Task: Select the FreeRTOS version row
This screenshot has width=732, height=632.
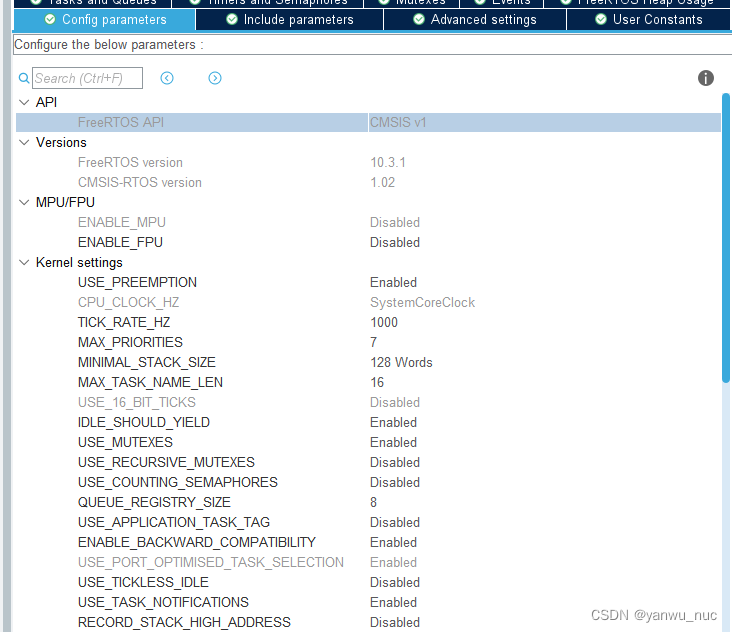Action: coord(368,162)
